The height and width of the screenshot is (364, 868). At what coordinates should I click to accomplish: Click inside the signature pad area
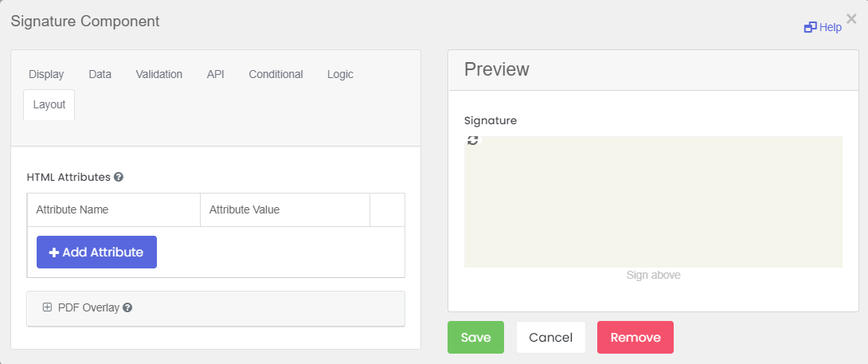(x=653, y=202)
